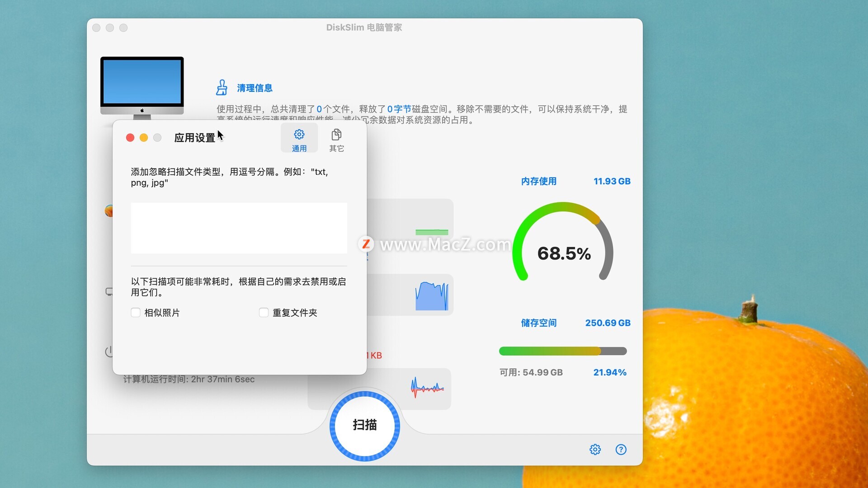Close the 应用设置 dialog with red button

tap(130, 138)
